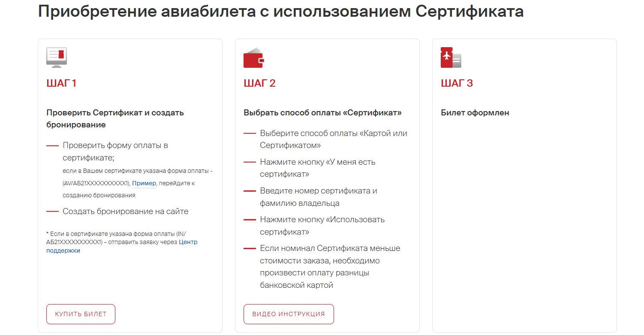
Task: Select the «Проверить Сертификат и создать бронирование» subheading
Action: point(115,118)
